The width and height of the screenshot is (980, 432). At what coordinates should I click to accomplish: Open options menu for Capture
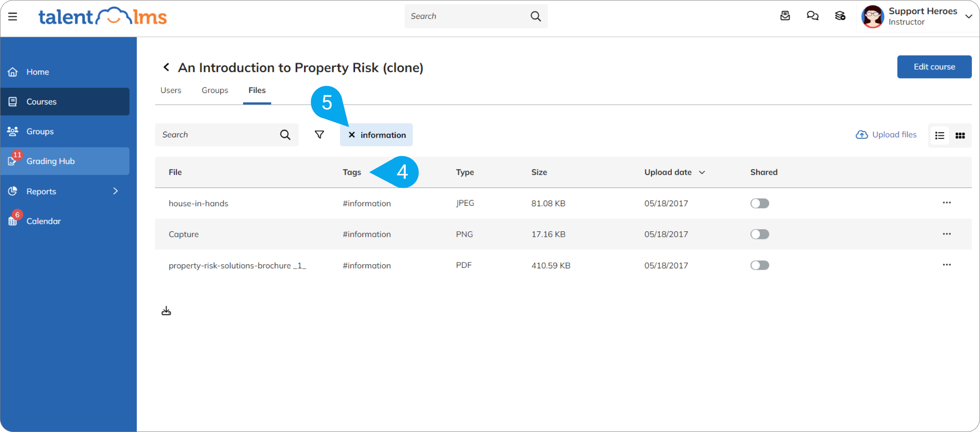(947, 234)
